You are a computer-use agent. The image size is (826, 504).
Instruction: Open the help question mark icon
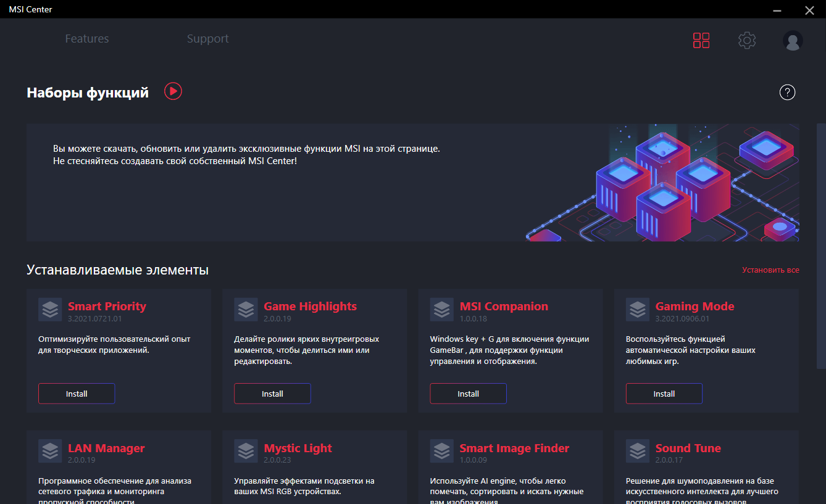pyautogui.click(x=788, y=93)
